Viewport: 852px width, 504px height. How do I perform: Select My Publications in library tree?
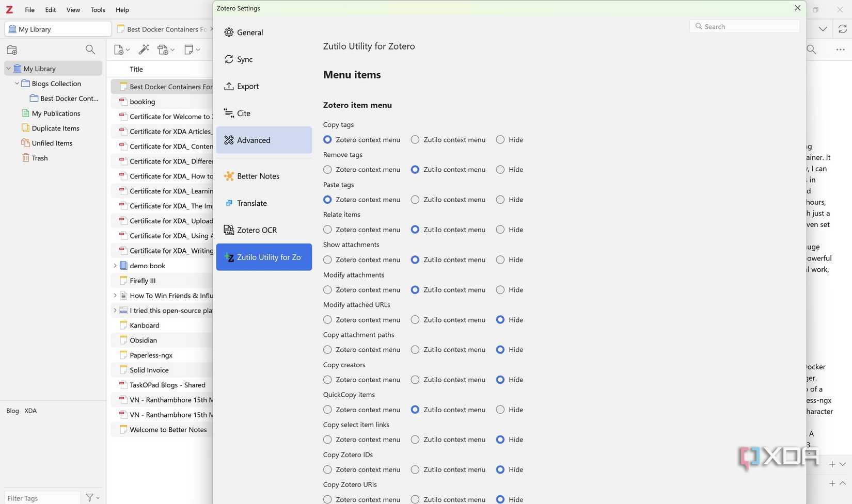(x=56, y=113)
